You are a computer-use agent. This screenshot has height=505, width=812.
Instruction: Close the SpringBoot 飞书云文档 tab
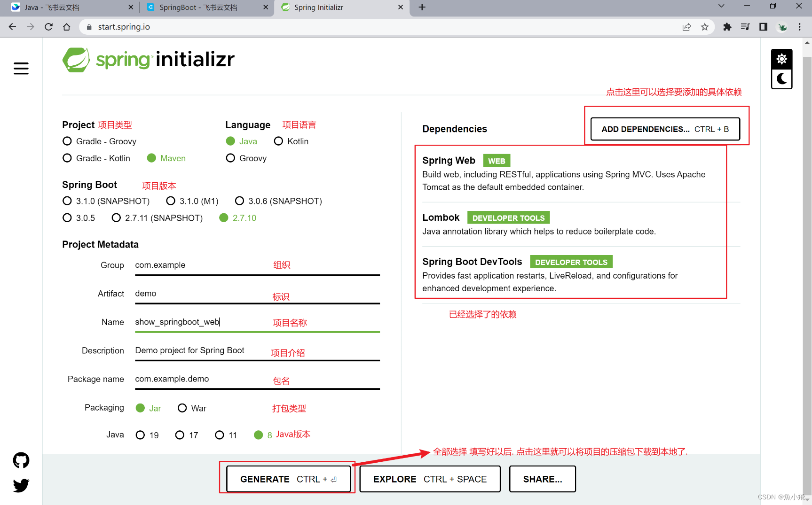(x=266, y=7)
